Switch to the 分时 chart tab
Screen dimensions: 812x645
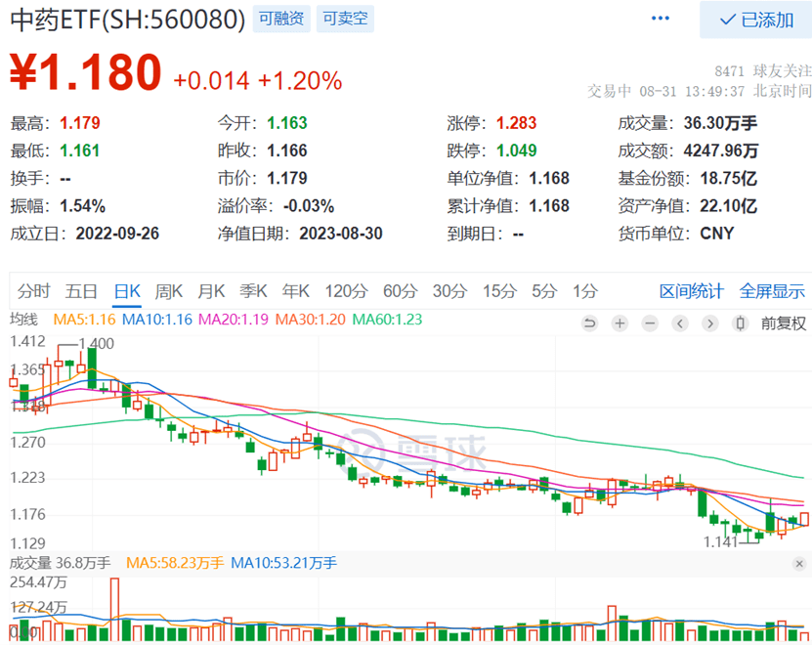point(33,291)
